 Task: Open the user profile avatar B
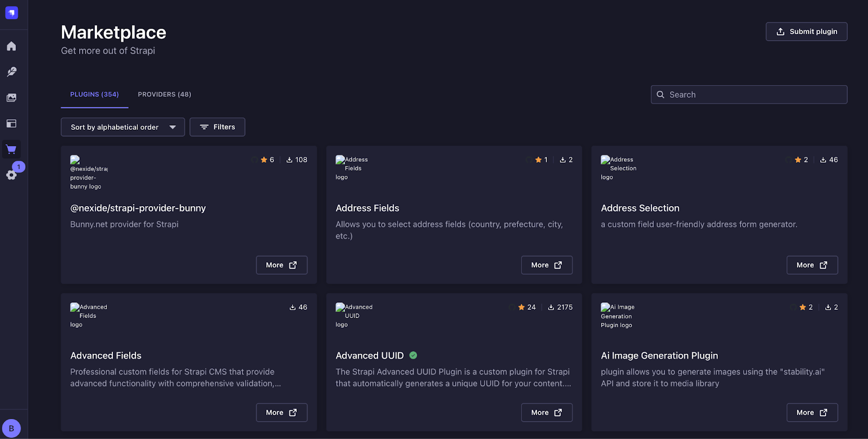pyautogui.click(x=11, y=428)
